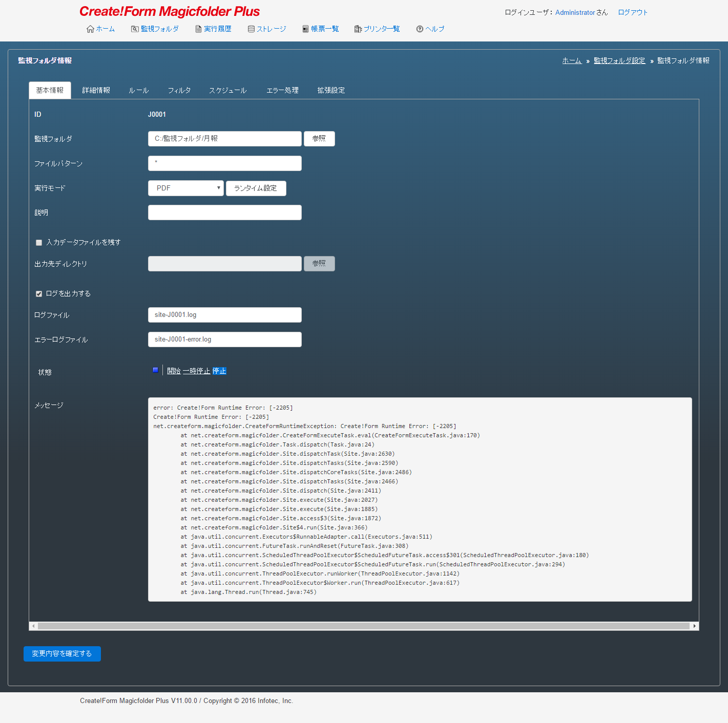Select the 基本情報 tab
This screenshot has width=728, height=723.
tap(50, 91)
